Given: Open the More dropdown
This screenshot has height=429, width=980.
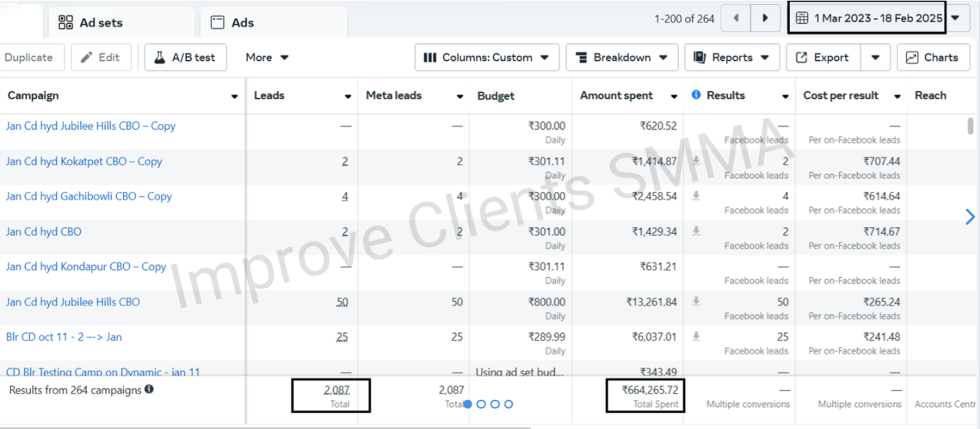Looking at the screenshot, I should (x=267, y=57).
